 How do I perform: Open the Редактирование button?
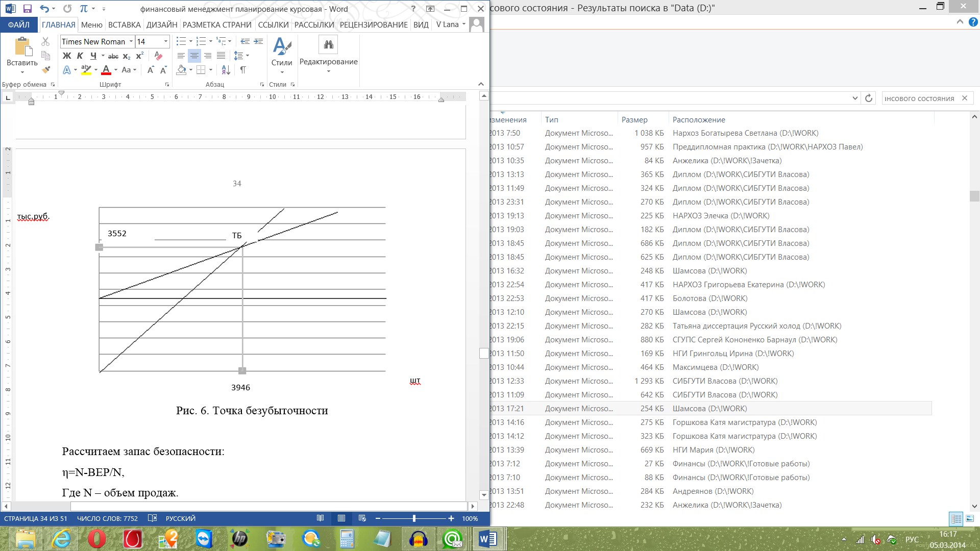pyautogui.click(x=328, y=54)
